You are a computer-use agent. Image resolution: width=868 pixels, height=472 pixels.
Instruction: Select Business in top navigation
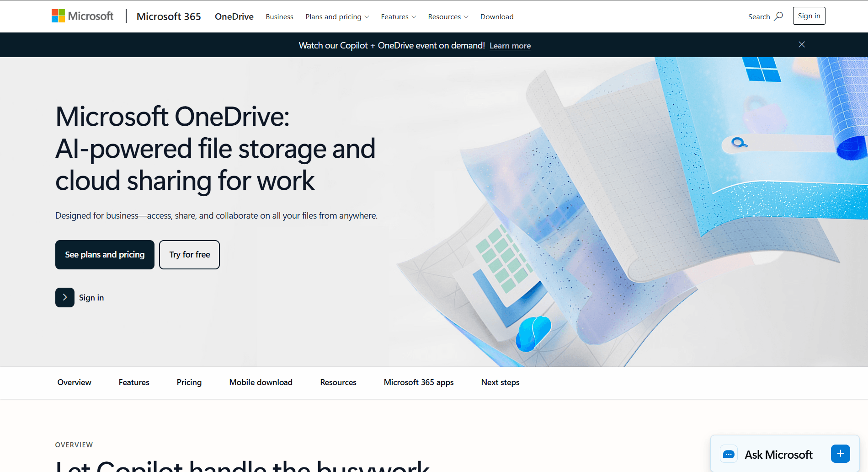[279, 16]
